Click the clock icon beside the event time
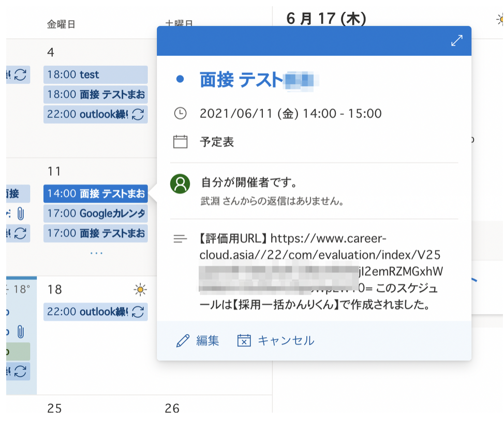The image size is (504, 424). 180,113
